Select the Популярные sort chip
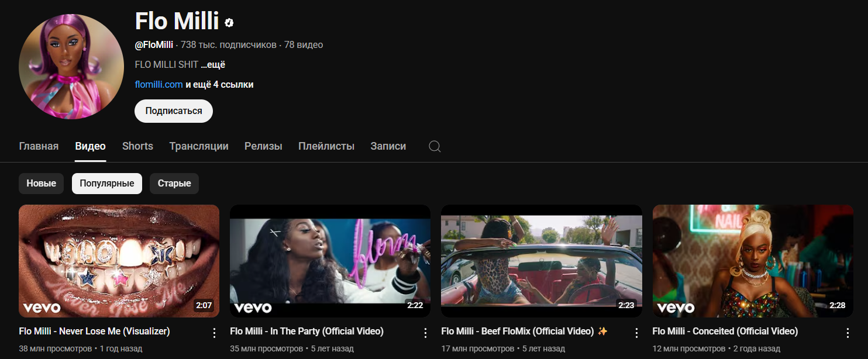This screenshot has height=359, width=868. tap(107, 183)
